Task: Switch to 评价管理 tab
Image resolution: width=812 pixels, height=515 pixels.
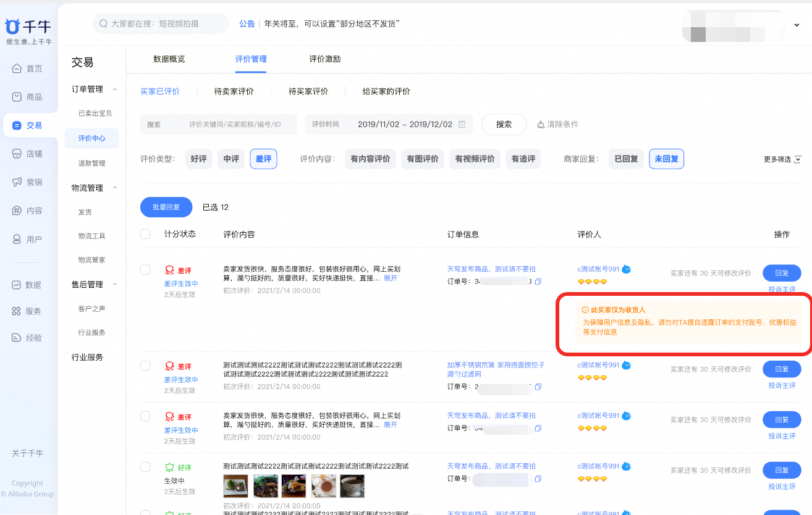Action: [x=251, y=59]
